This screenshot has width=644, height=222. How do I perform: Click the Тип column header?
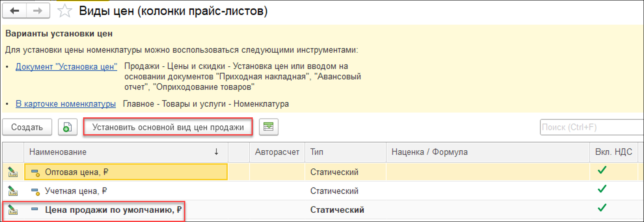tap(345, 152)
